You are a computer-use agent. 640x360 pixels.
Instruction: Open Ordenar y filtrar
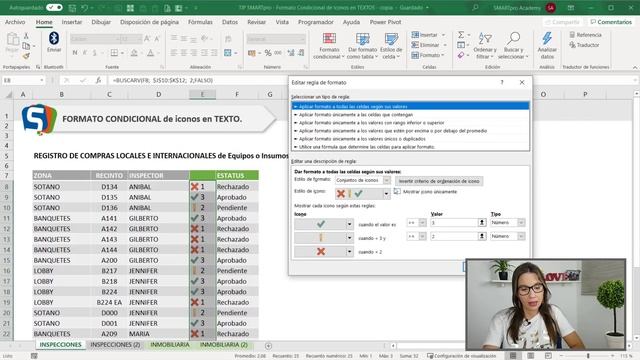(485, 46)
